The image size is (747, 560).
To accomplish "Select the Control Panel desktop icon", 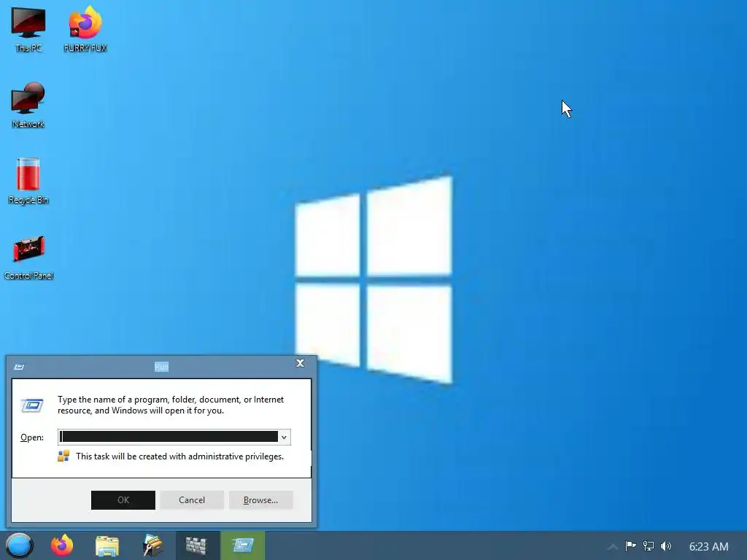I will [x=28, y=257].
